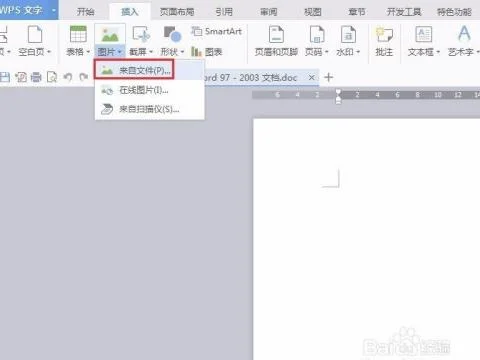Expand the 空白页 dropdown arrow
The width and height of the screenshot is (480, 360).
[49, 52]
